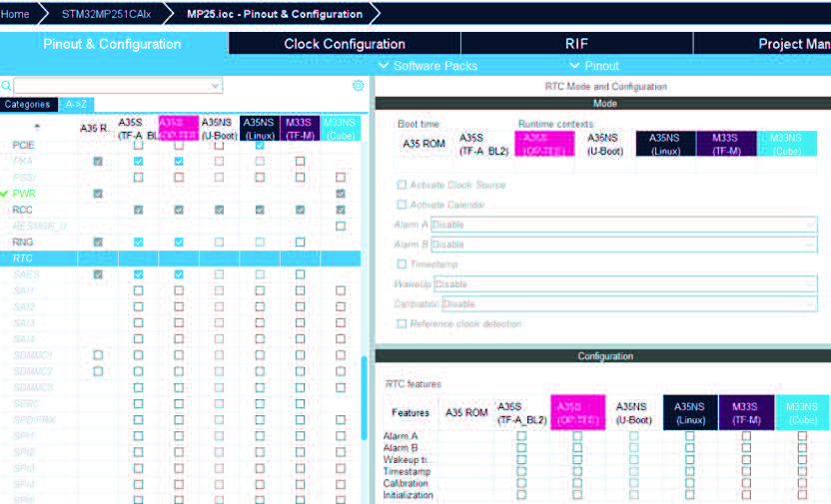Screen dimensions: 831x504
Task: Uncheck PKA A35S (TF-A BL2) checkbox
Action: point(138,161)
